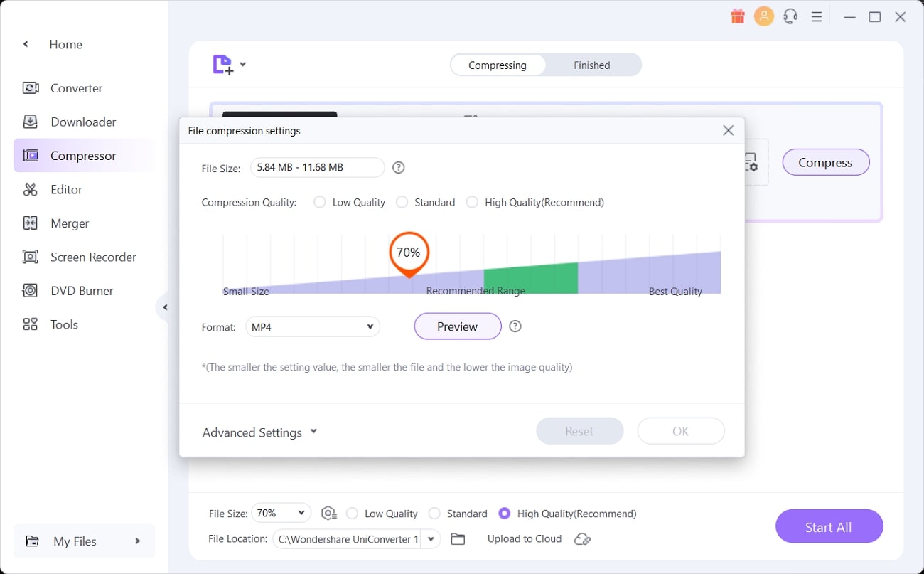Select High Quality(Recommend) option in dialog
Image resolution: width=924 pixels, height=574 pixels.
point(472,203)
